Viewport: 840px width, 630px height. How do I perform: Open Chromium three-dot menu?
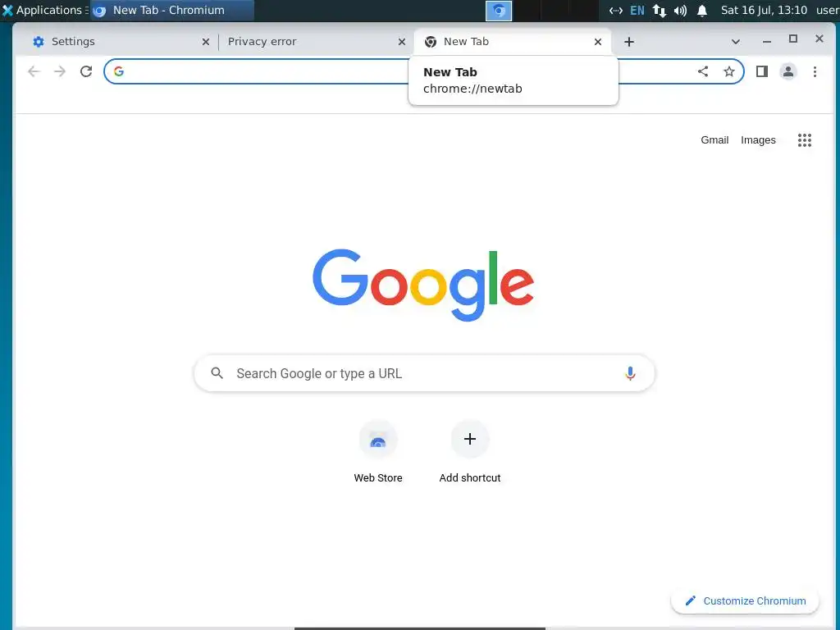click(815, 71)
